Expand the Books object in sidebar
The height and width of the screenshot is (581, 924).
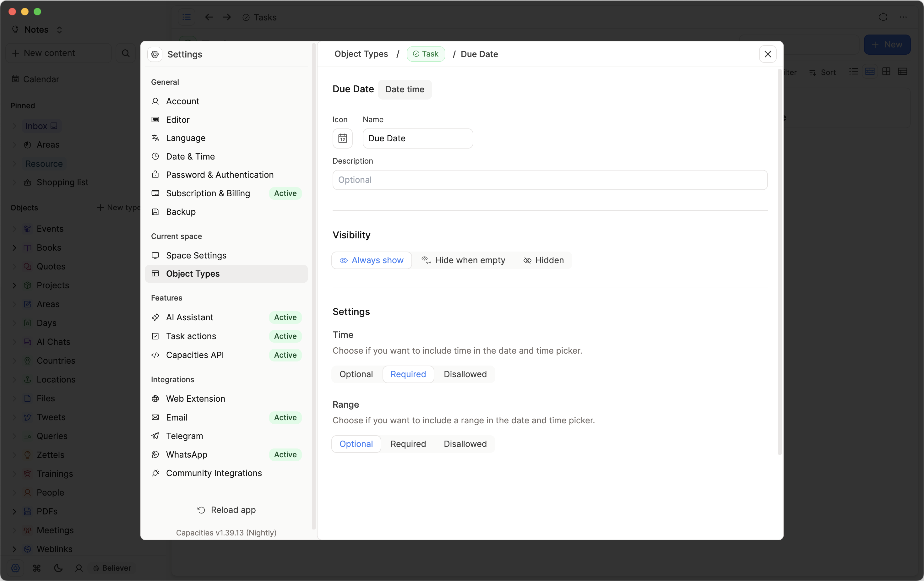click(14, 247)
